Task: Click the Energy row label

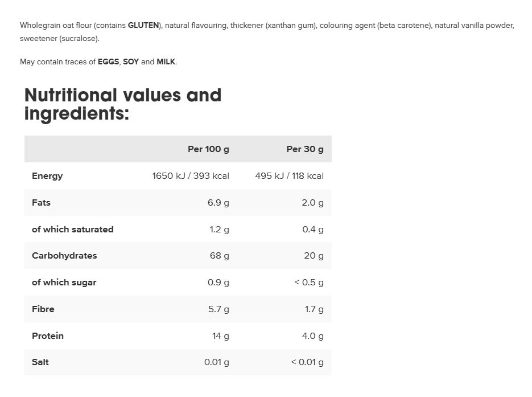Action: tap(47, 176)
